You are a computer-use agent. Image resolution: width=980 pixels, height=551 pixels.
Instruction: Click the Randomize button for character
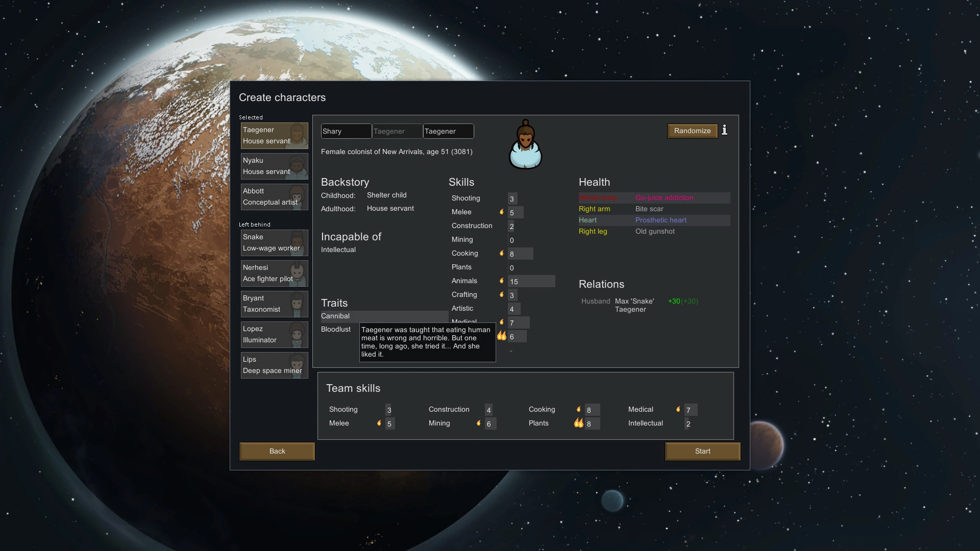pyautogui.click(x=692, y=131)
